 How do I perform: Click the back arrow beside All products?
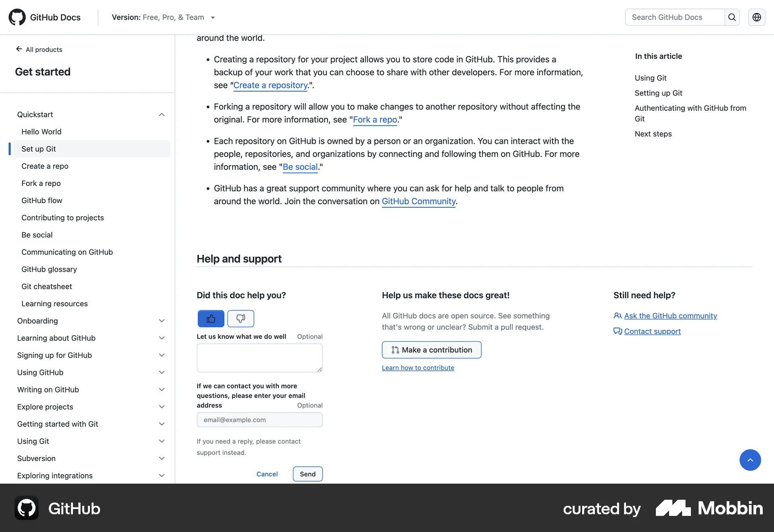click(x=19, y=49)
